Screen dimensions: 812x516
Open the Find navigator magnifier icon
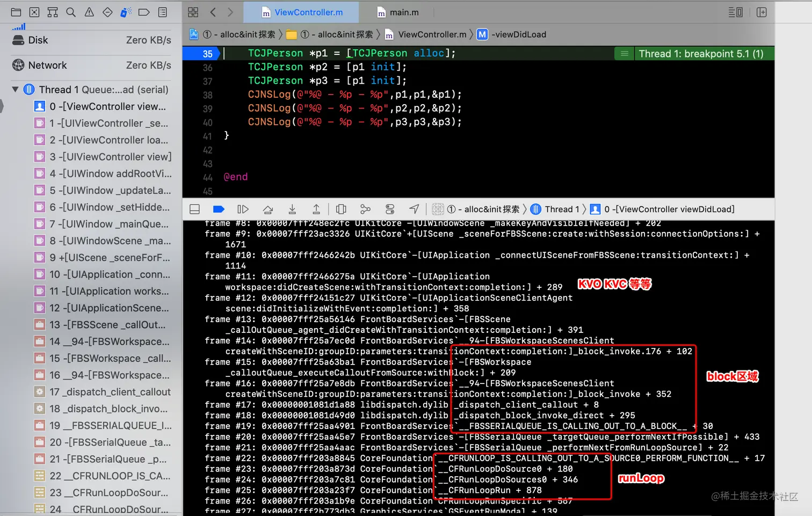(x=71, y=12)
